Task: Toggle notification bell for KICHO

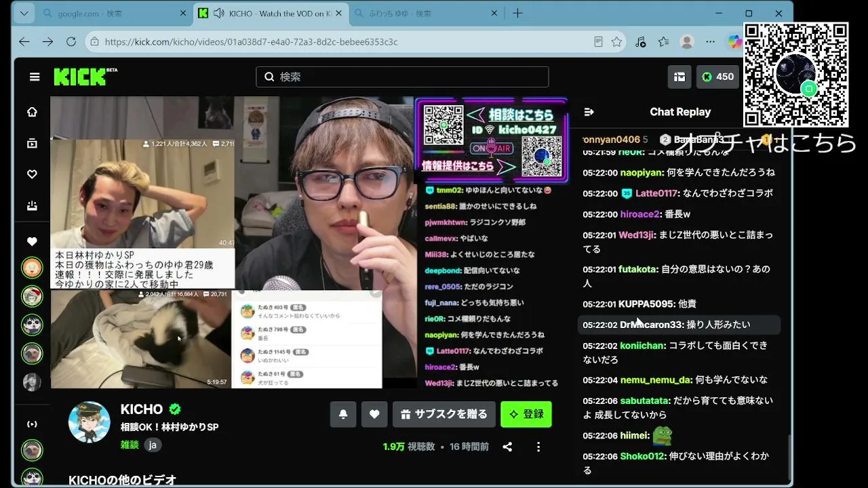Action: pos(343,414)
